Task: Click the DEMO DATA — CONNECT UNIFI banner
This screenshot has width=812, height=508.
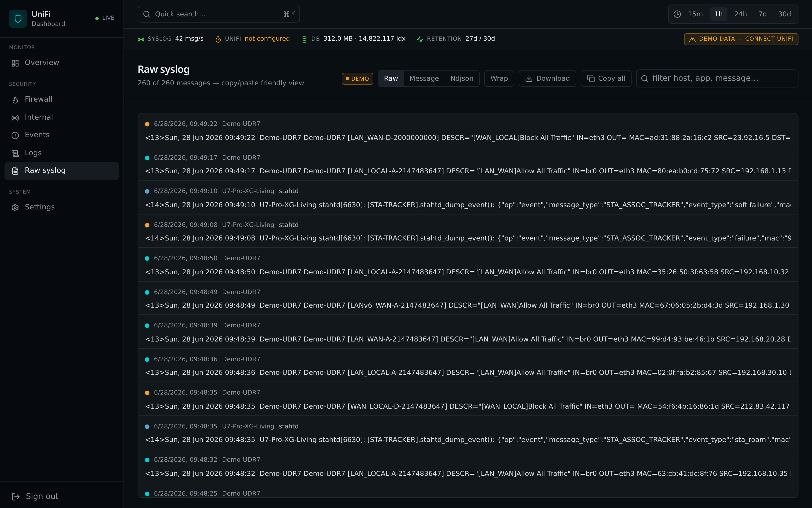Action: (741, 39)
